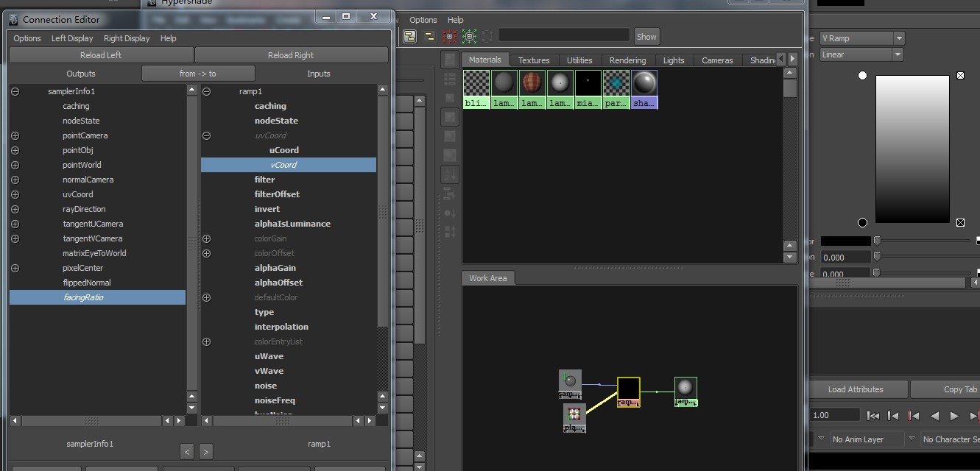The image size is (980, 471).
Task: Select facingRatio in the Outputs list
Action: pyautogui.click(x=97, y=297)
